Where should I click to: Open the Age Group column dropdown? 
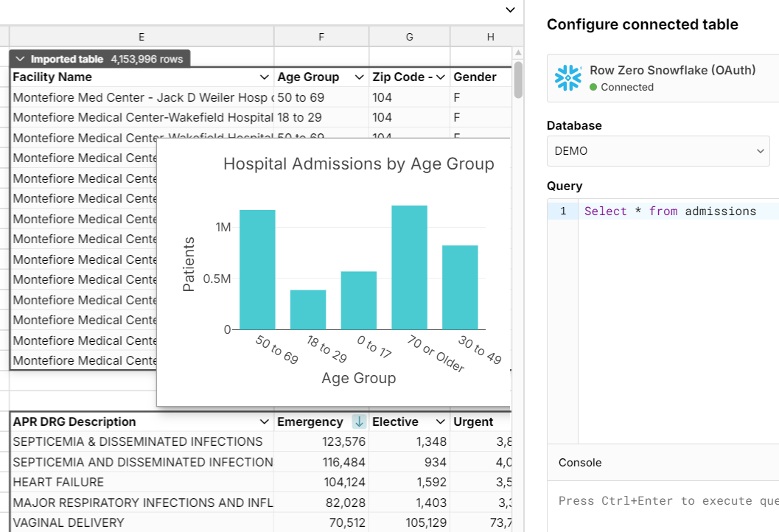coord(359,77)
